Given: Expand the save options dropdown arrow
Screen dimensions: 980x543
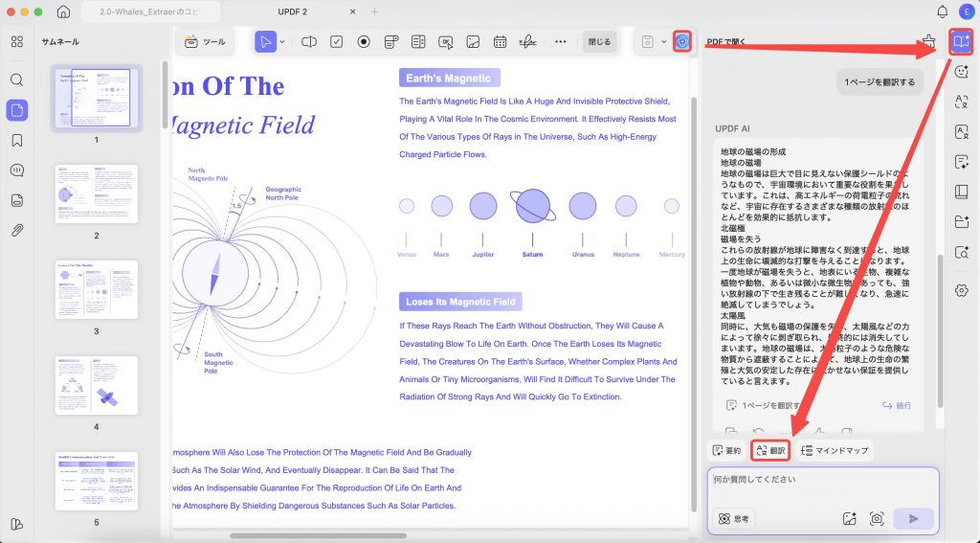Looking at the screenshot, I should click(664, 42).
